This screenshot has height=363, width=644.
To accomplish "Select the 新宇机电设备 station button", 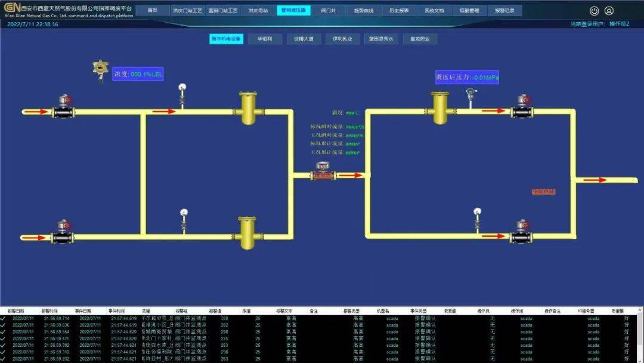I will click(227, 39).
